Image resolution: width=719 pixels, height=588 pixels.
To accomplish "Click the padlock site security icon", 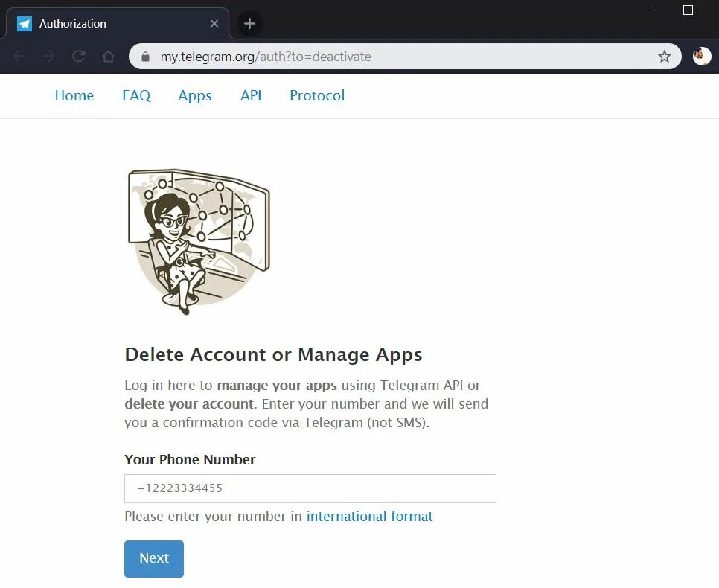I will (x=145, y=57).
